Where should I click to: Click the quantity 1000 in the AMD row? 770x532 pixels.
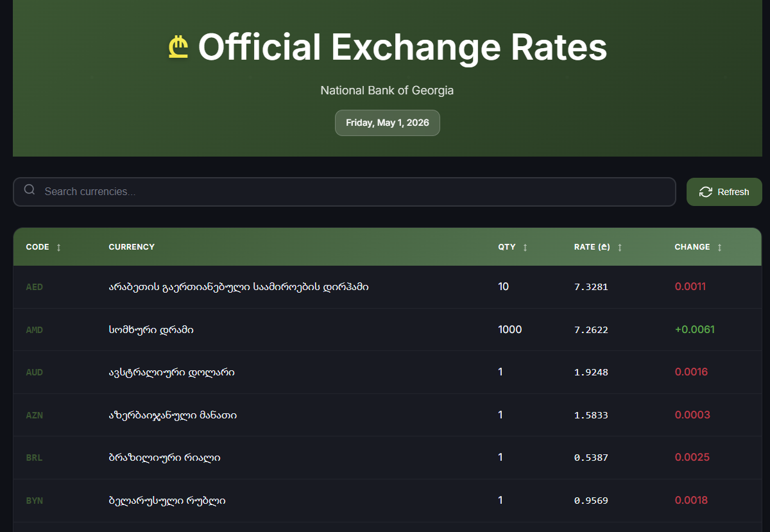[x=510, y=330]
